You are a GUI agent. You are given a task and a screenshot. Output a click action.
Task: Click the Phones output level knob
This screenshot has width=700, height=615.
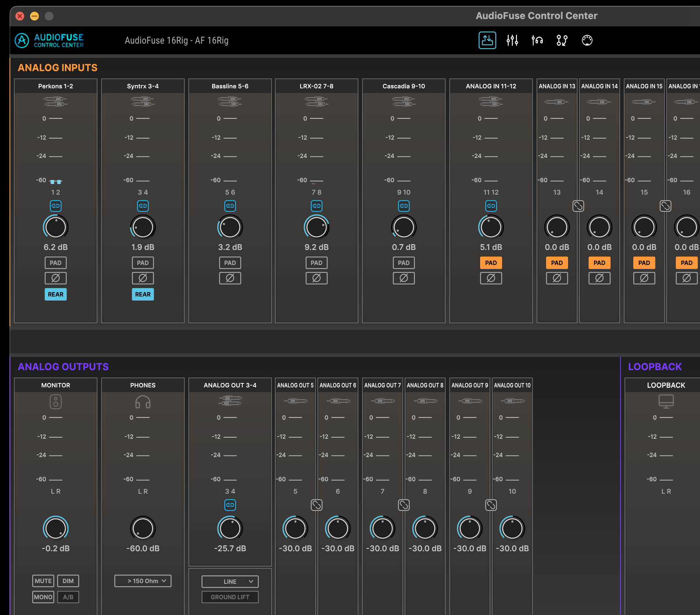point(143,529)
